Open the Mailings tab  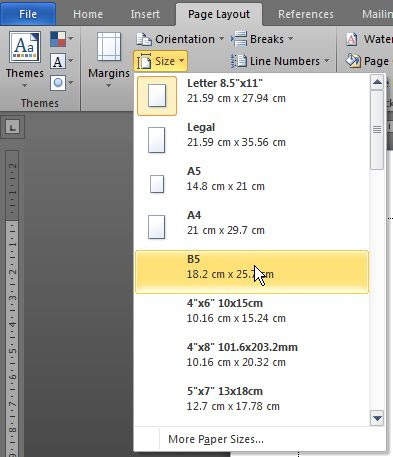coord(377,14)
